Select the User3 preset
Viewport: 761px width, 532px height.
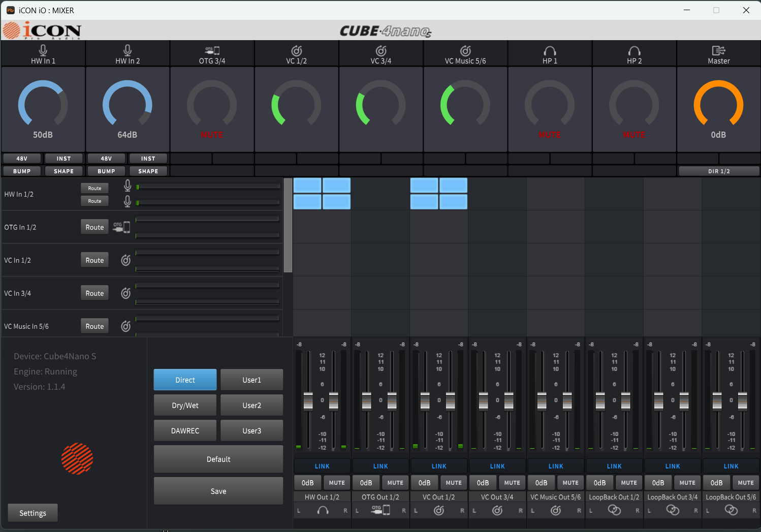click(x=251, y=431)
